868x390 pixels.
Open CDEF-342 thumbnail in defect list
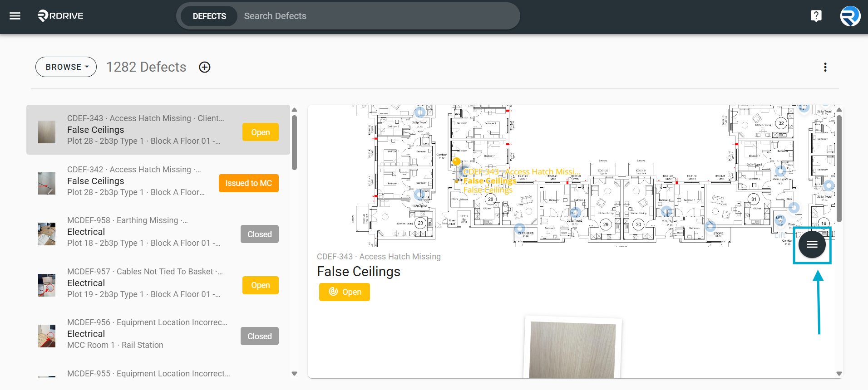[x=47, y=183]
